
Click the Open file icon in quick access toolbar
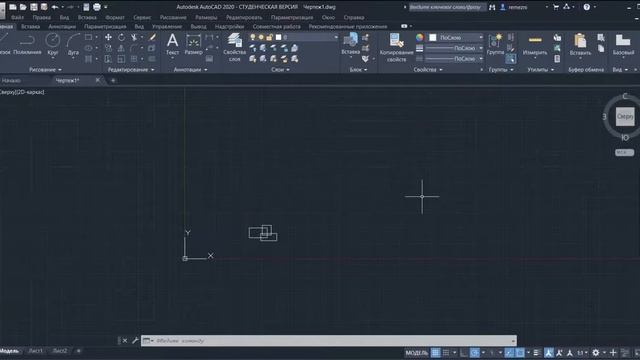(23, 7)
